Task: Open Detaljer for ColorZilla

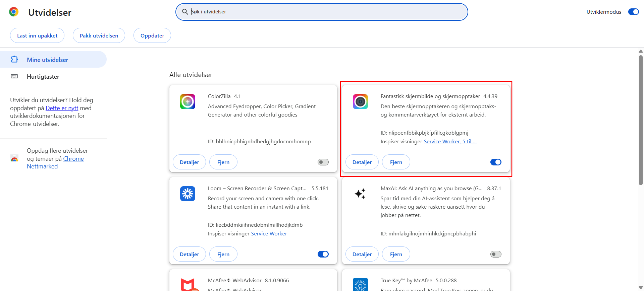Action: click(x=189, y=162)
